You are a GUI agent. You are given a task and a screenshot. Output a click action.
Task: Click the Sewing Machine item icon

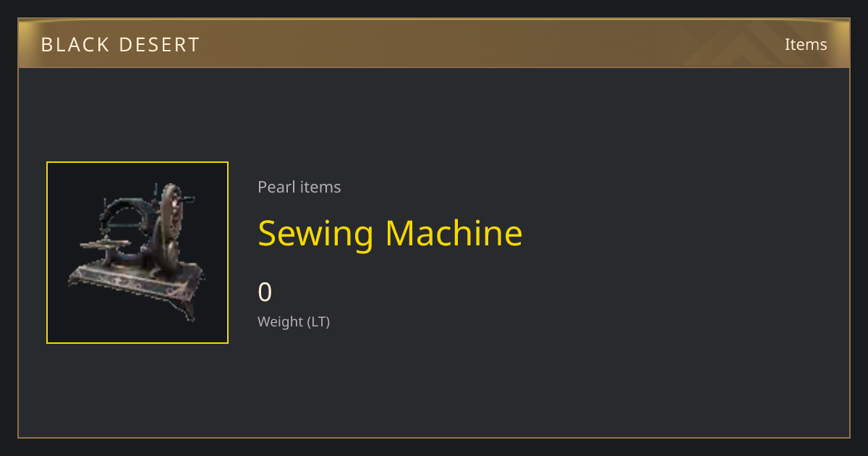[137, 253]
